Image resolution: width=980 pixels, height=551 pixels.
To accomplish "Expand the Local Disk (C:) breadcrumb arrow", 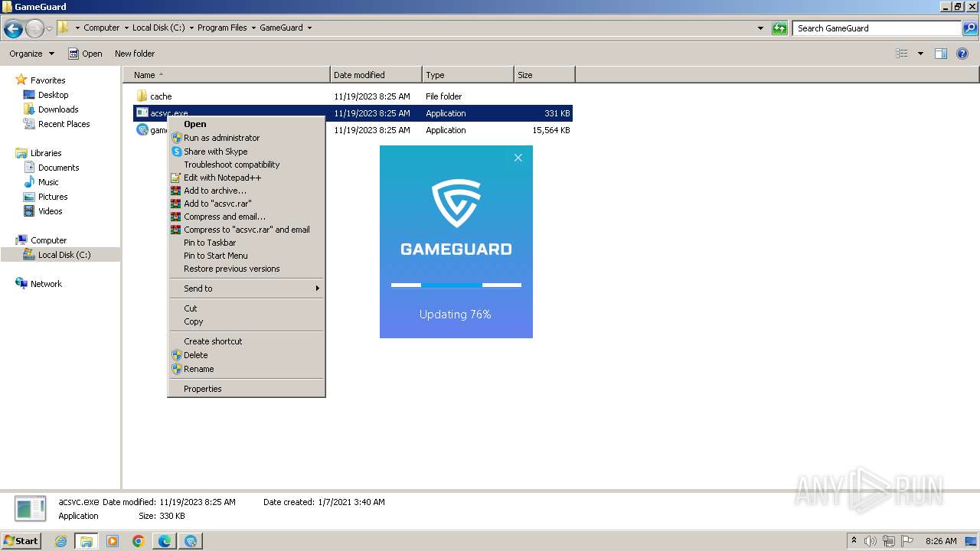I will pos(191,28).
